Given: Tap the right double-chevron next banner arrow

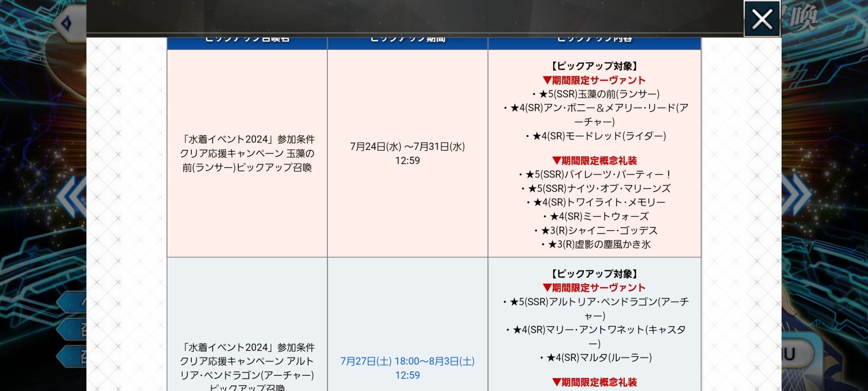Looking at the screenshot, I should [797, 194].
